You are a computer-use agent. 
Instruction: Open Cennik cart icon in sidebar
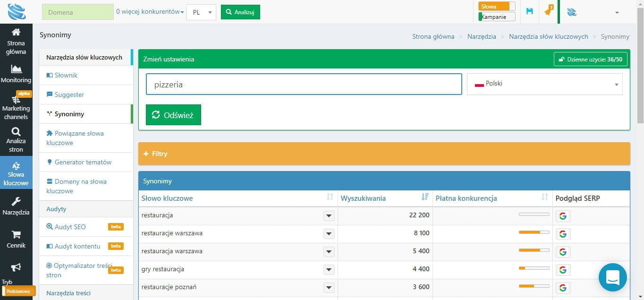16,239
